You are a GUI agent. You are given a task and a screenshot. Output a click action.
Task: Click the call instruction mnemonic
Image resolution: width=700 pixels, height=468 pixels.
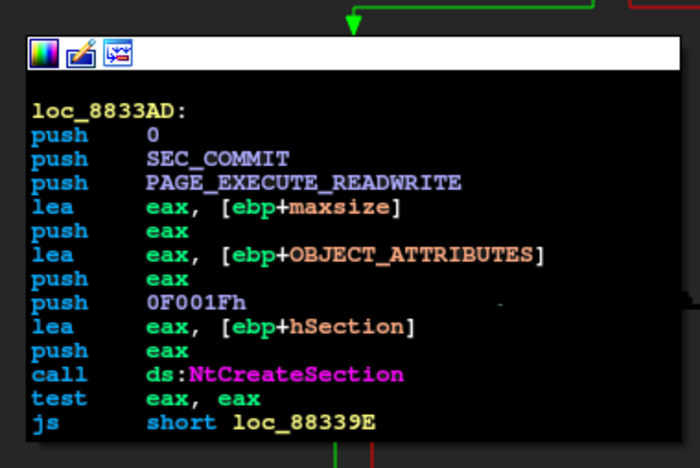point(59,375)
